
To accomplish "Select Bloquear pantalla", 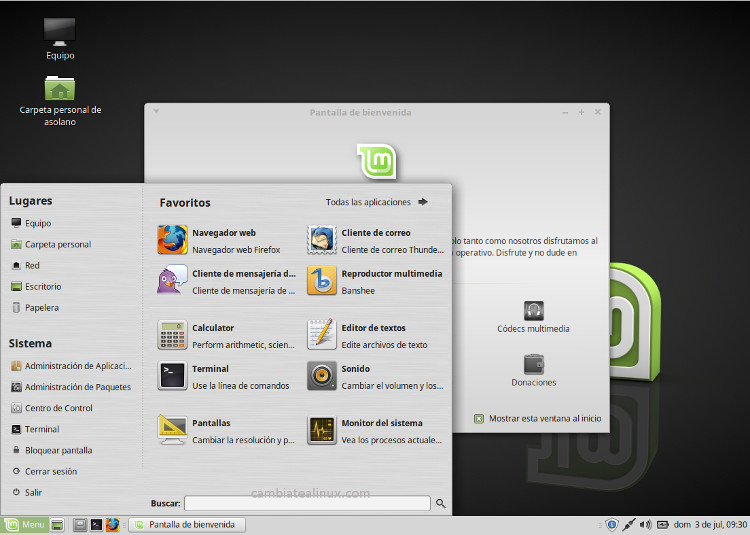I will (x=52, y=450).
